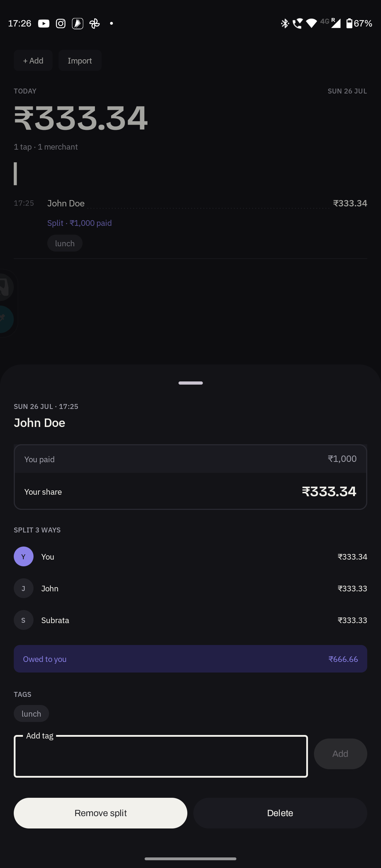Tap the Instagram notification icon in status bar
The height and width of the screenshot is (868, 381).
click(61, 24)
